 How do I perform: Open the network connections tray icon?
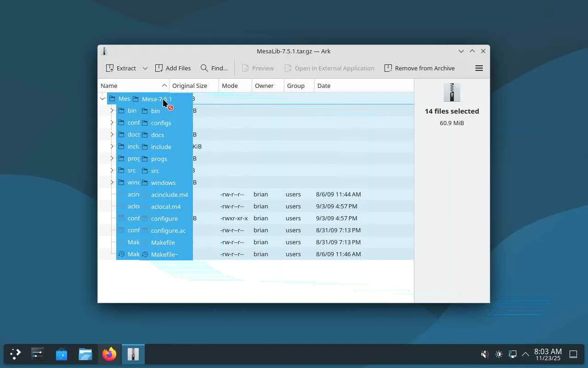513,354
